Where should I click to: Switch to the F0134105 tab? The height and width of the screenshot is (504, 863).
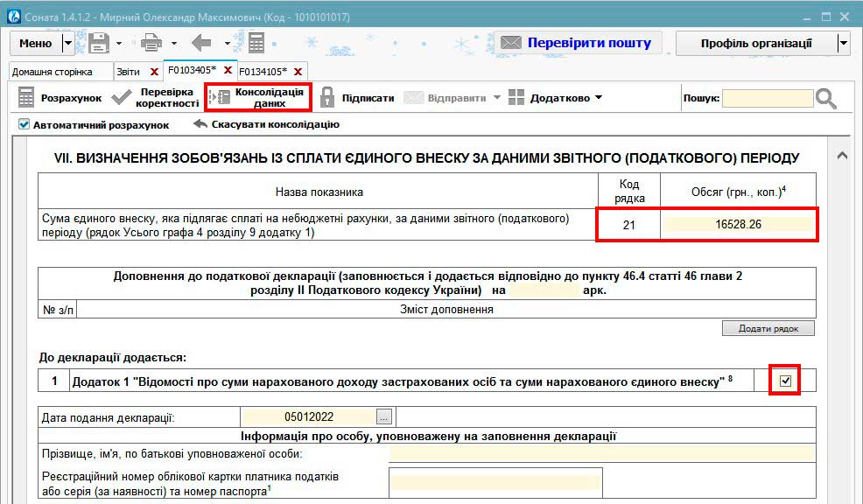point(263,71)
